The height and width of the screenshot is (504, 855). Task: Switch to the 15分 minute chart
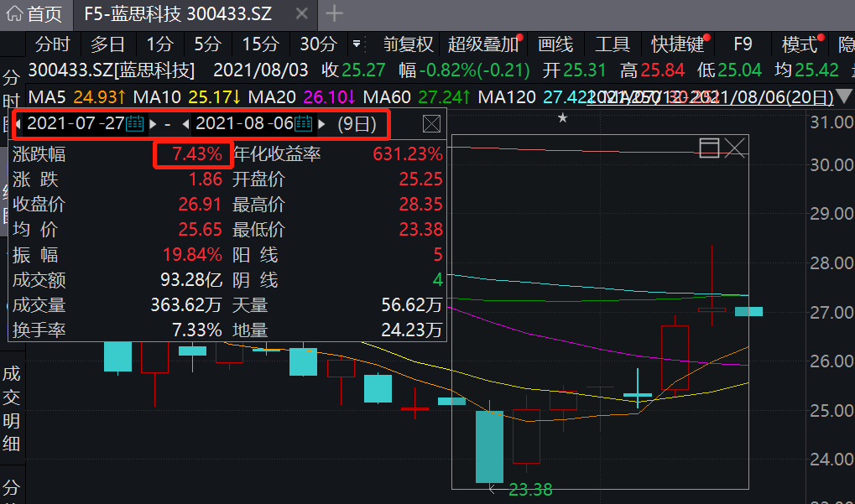click(x=260, y=44)
